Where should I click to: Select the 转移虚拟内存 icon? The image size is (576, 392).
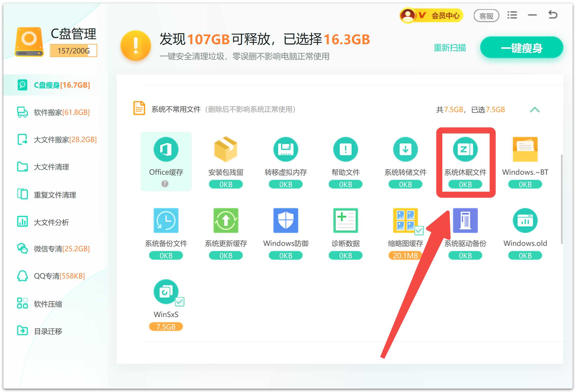tap(286, 149)
